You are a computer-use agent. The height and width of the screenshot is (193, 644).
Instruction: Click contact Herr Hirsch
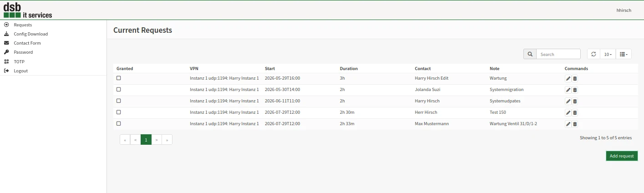pos(427,112)
